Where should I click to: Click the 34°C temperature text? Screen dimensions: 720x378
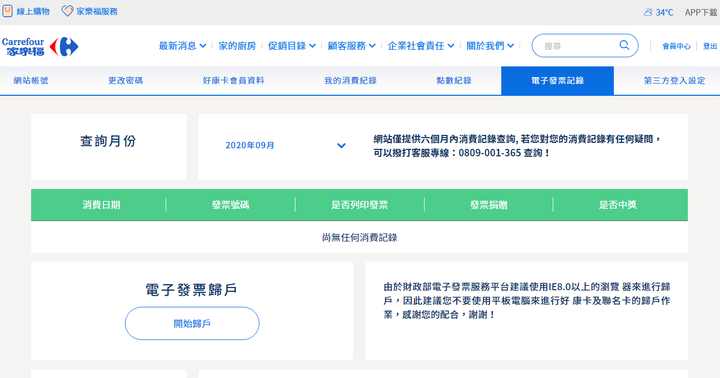coord(664,12)
